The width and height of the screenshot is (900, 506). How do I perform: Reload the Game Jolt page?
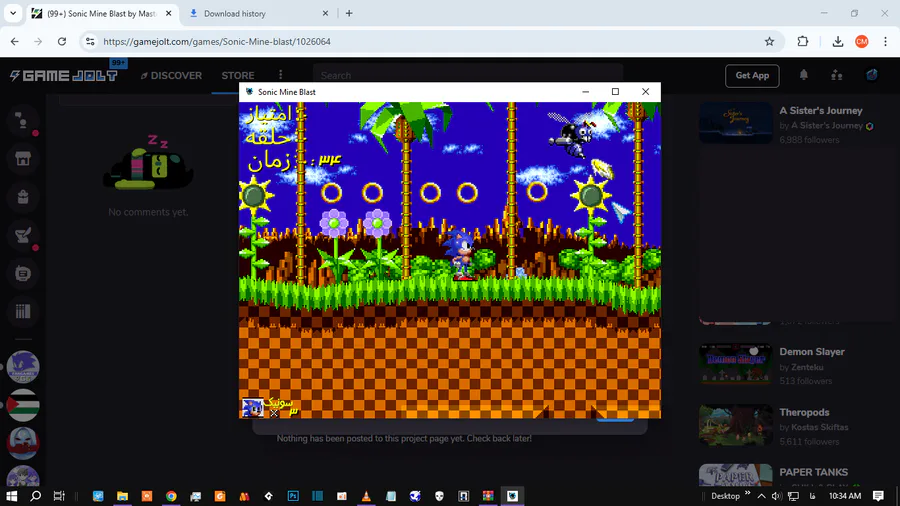pyautogui.click(x=62, y=41)
